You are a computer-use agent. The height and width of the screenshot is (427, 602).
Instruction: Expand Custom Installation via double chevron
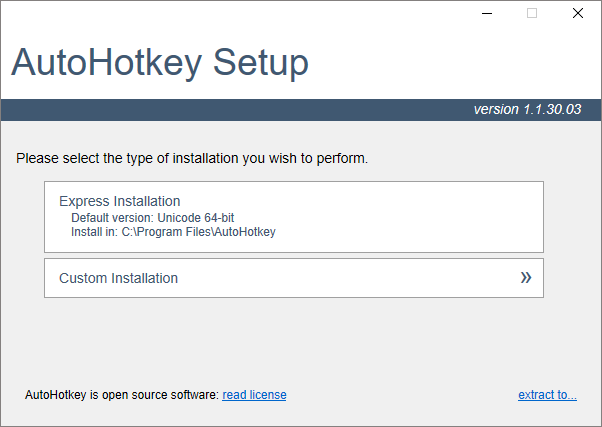point(526,277)
